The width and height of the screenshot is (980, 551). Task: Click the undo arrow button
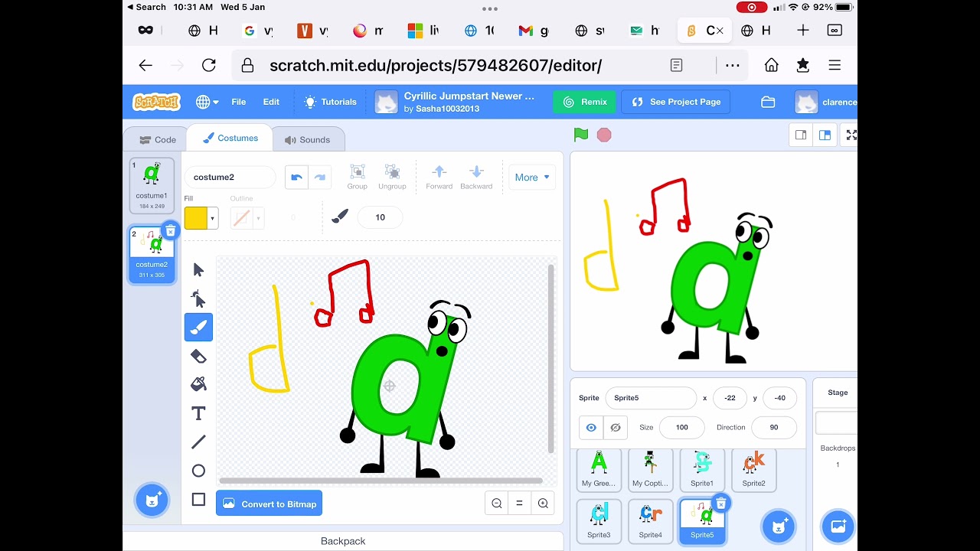tap(296, 177)
